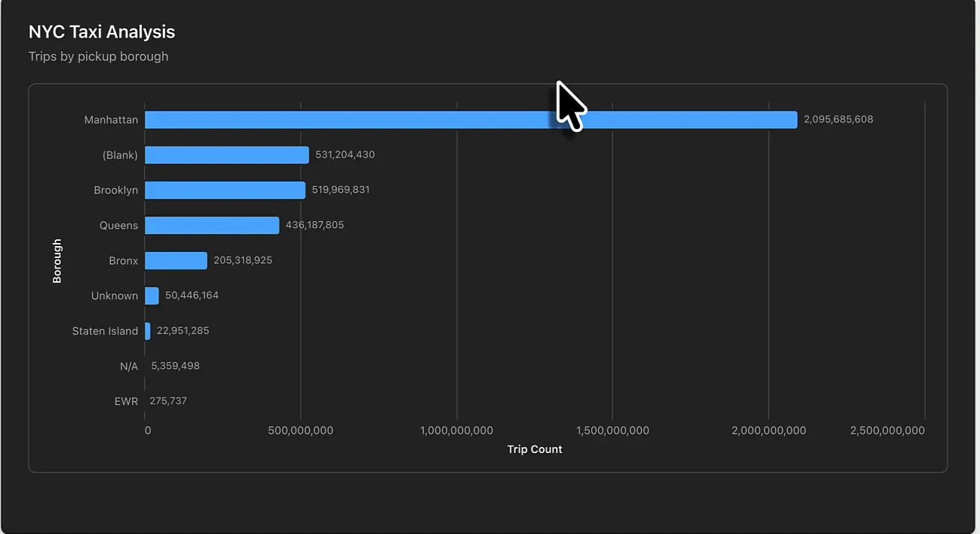Click the (Blank) axis label
The height and width of the screenshot is (534, 980).
coord(120,155)
